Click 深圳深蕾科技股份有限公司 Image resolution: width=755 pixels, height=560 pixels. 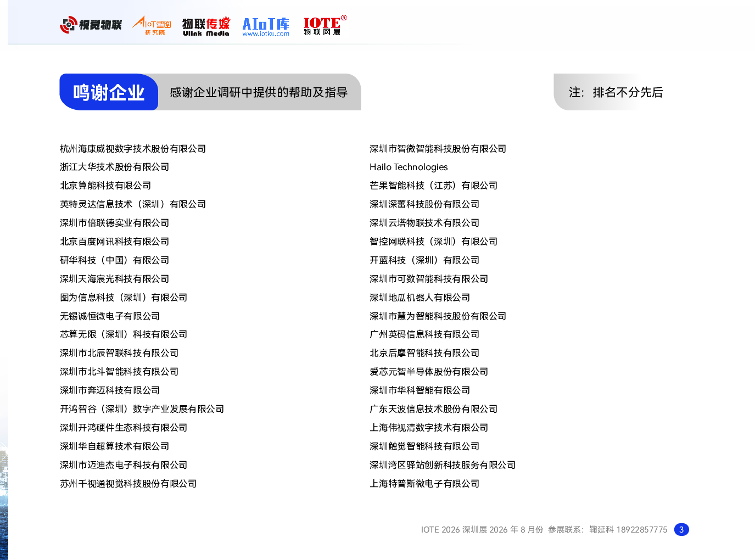coord(424,204)
